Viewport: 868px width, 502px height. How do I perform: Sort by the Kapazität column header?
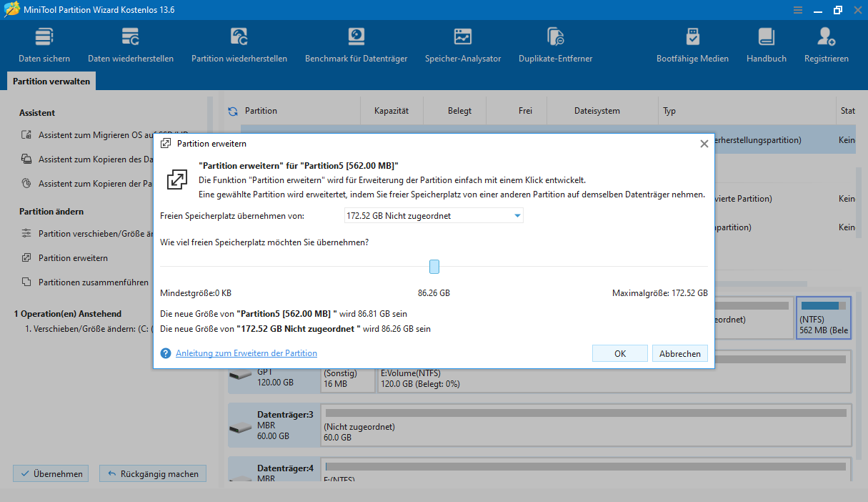click(391, 111)
